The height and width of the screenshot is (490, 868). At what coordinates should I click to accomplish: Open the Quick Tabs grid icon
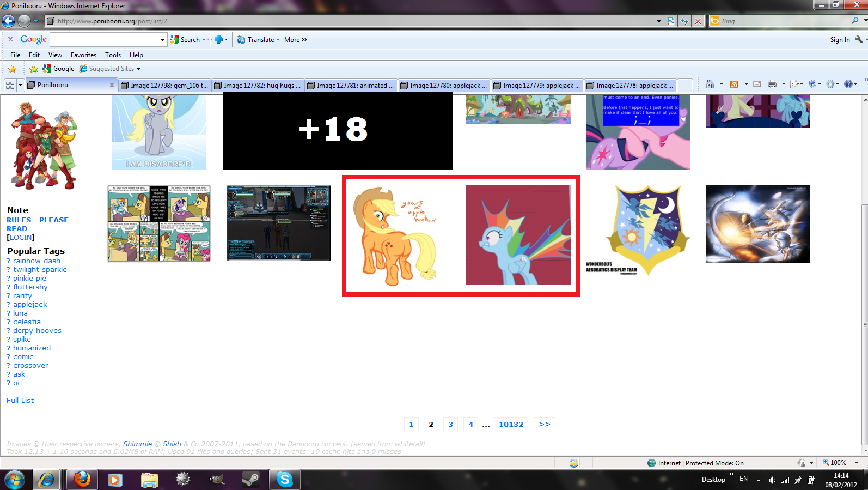click(10, 85)
